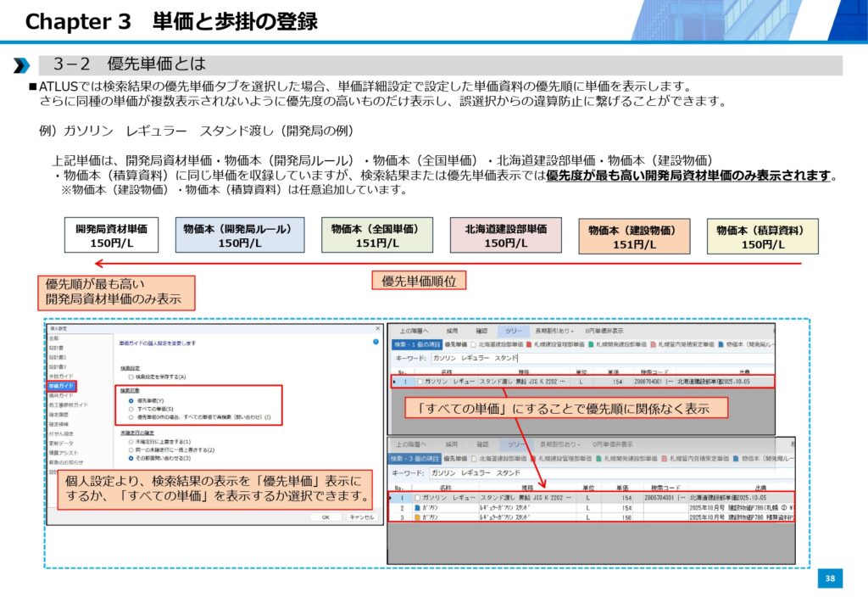Viewport: 868px width, 614px height.
Task: Click red 札幌建設管理部単価 icon in upper tab strip
Action: coord(530,344)
